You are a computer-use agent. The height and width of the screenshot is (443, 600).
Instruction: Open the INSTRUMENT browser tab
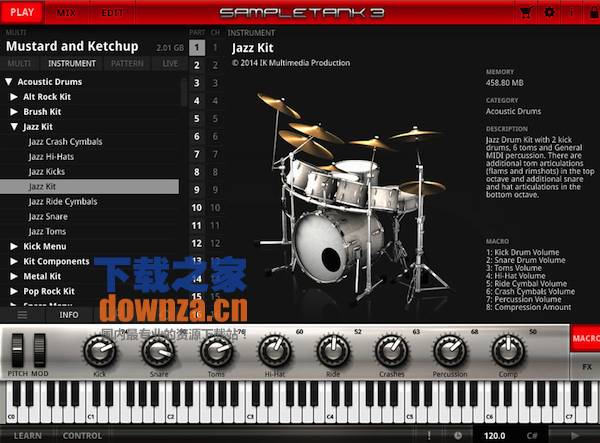click(x=72, y=64)
